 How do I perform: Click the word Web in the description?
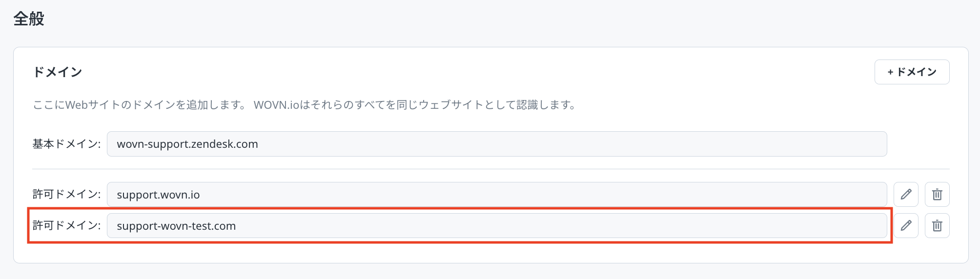(76, 105)
